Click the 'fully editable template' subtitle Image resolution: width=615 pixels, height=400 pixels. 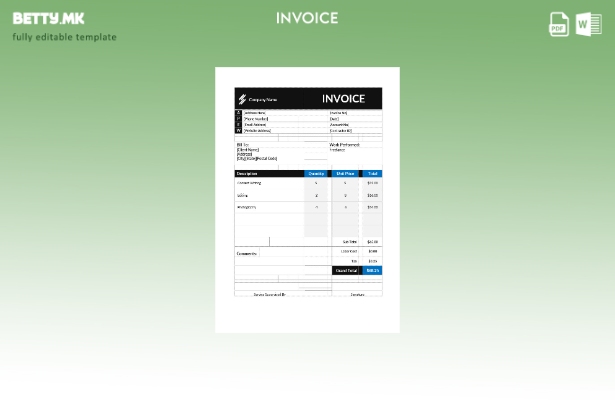coord(64,37)
